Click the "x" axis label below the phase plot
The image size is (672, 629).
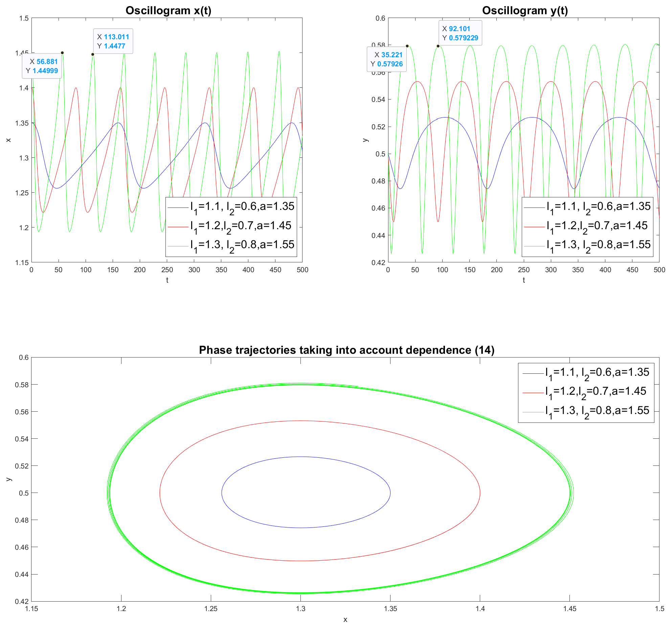[x=345, y=620]
